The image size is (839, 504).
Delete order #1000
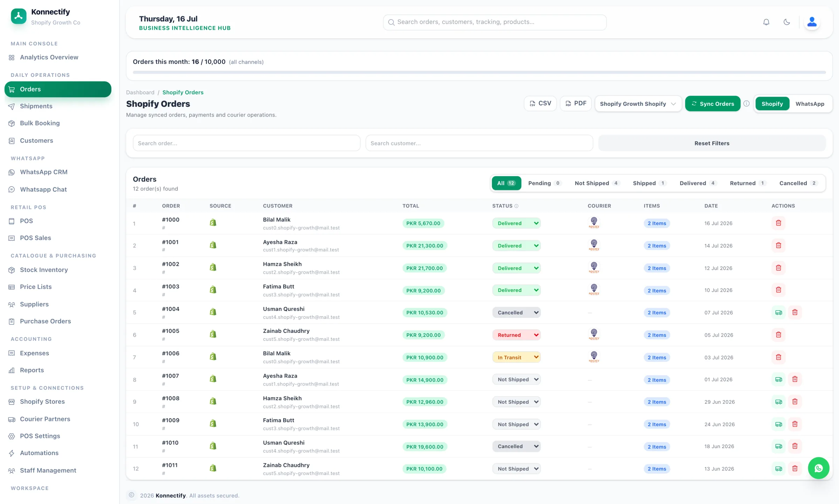point(778,223)
